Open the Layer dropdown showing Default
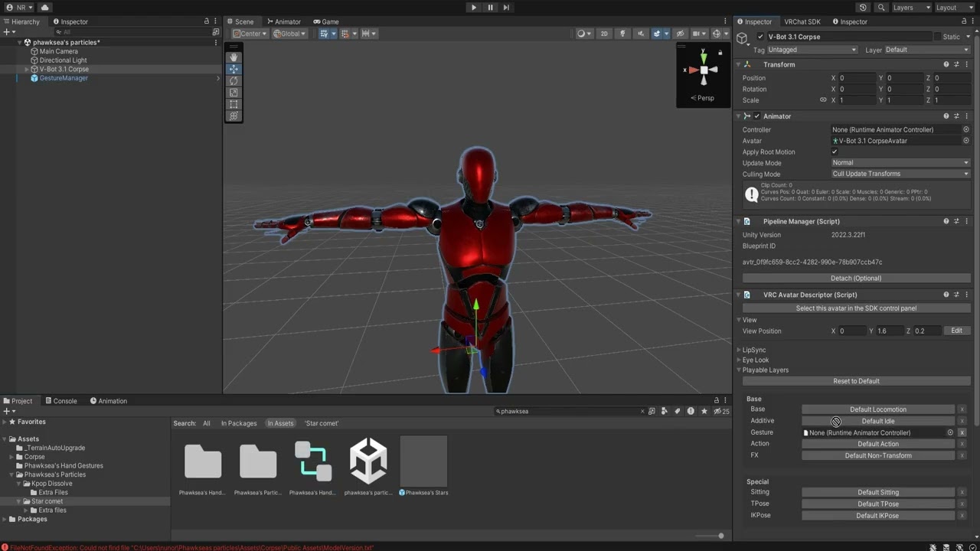The height and width of the screenshot is (551, 980). 928,50
